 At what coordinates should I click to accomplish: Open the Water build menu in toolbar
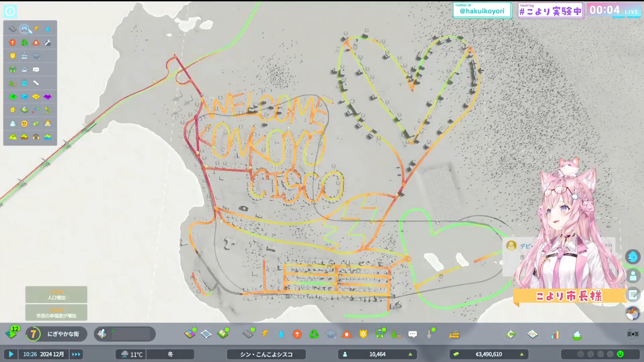point(281,334)
